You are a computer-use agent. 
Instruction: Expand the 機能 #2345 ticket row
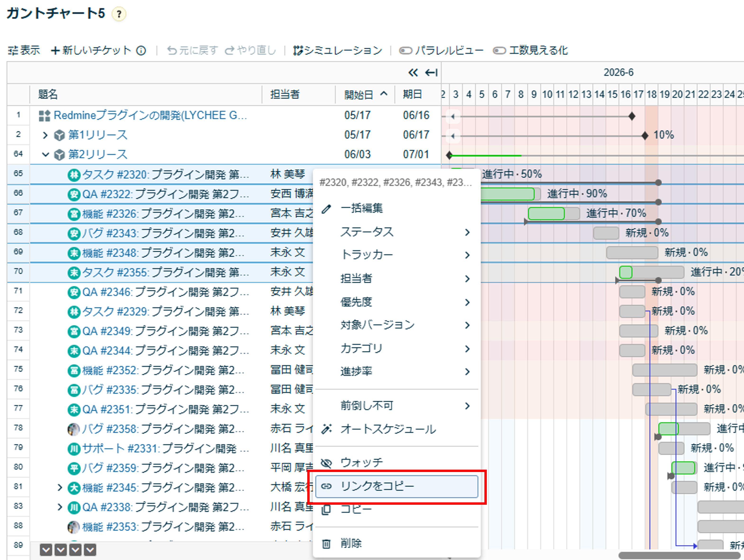(60, 488)
